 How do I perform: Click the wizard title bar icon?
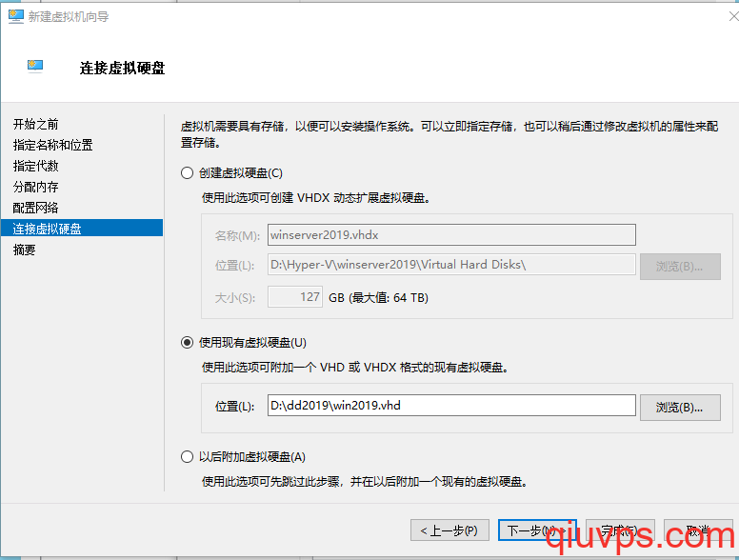coord(15,16)
